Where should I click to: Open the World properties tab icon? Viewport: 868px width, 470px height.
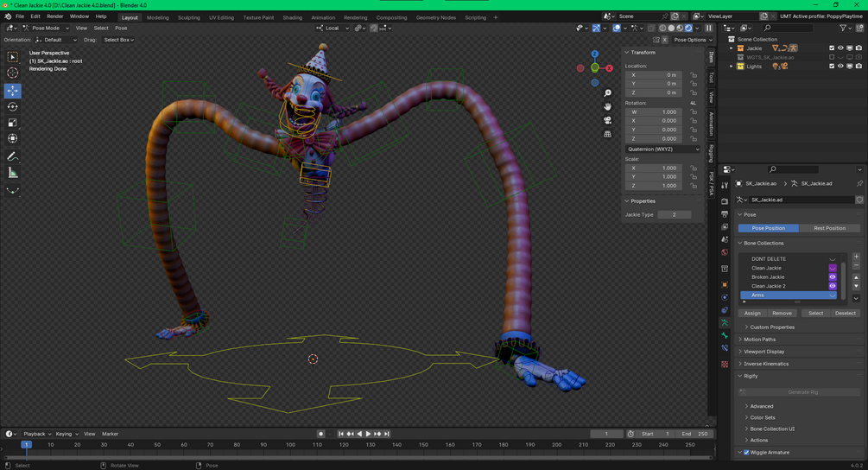(x=725, y=252)
